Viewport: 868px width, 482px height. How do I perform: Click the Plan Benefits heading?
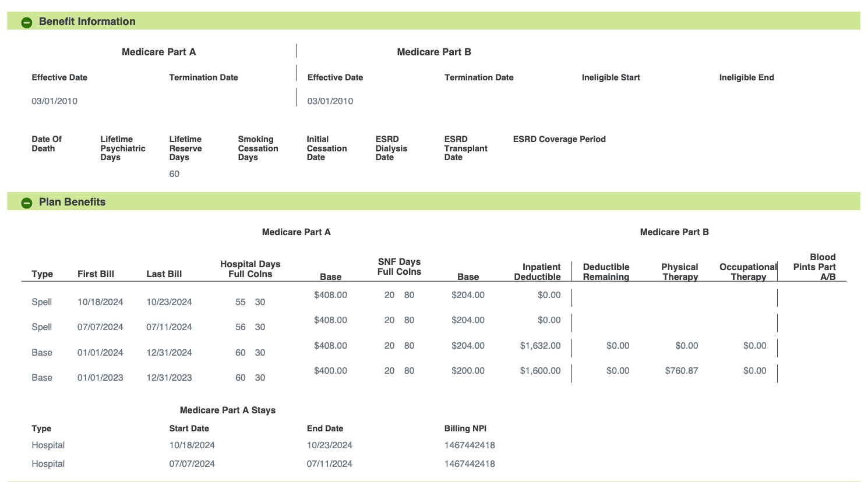pyautogui.click(x=72, y=202)
